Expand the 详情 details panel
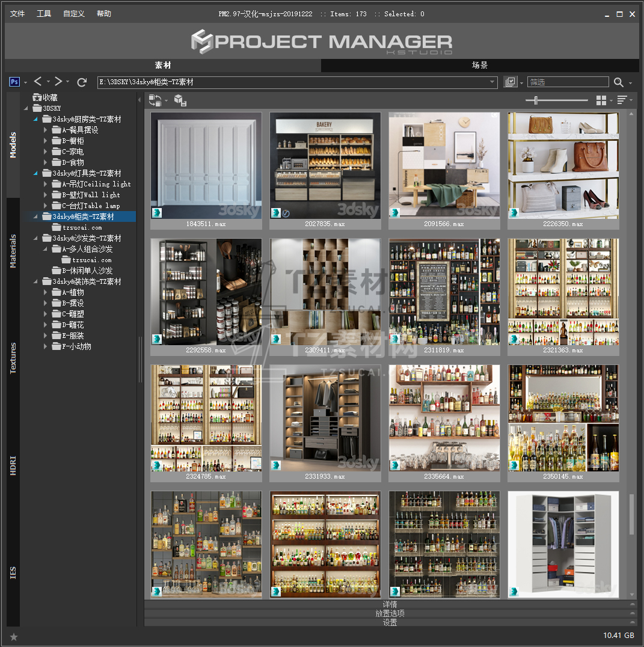This screenshot has width=644, height=647. 390,604
